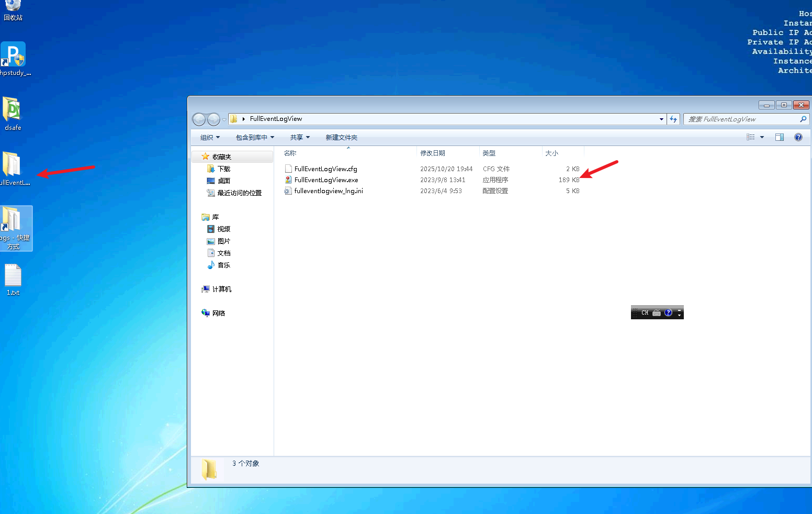This screenshot has height=514, width=812.
Task: Open the address bar history dropdown arrow
Action: (661, 119)
